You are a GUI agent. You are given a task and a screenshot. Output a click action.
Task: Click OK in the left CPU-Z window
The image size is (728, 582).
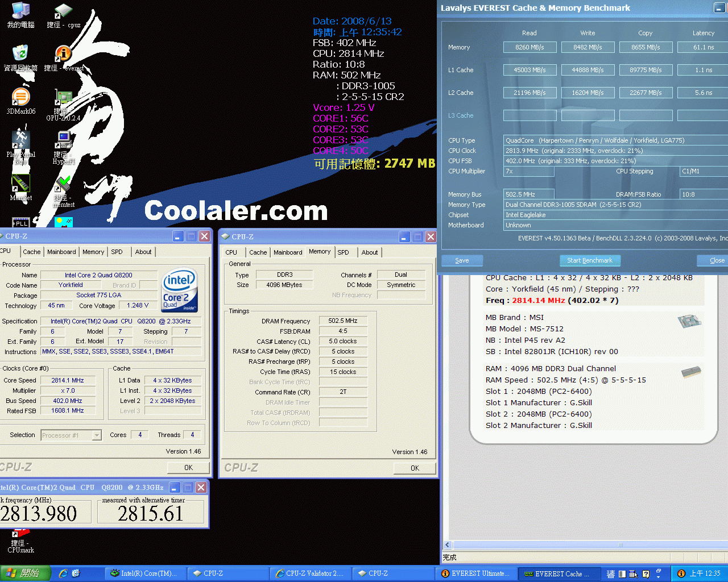click(188, 468)
